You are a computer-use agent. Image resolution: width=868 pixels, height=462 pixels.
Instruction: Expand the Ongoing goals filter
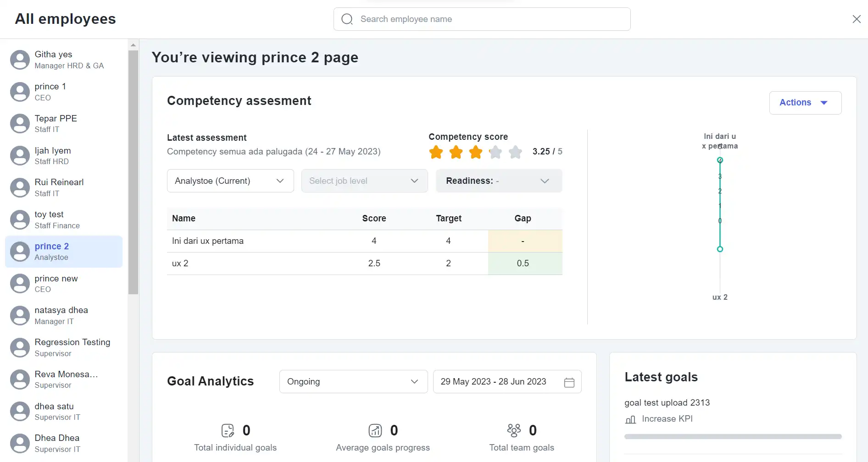tap(353, 382)
